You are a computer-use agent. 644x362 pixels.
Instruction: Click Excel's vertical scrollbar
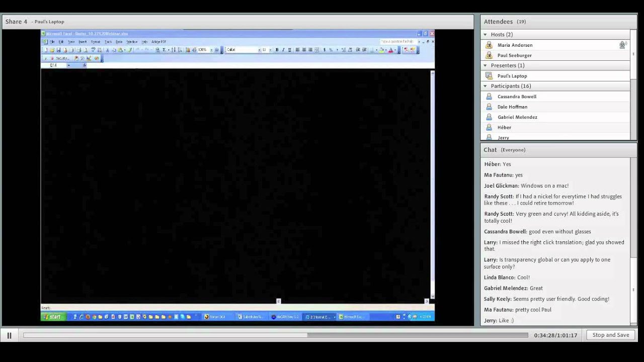[x=432, y=184]
